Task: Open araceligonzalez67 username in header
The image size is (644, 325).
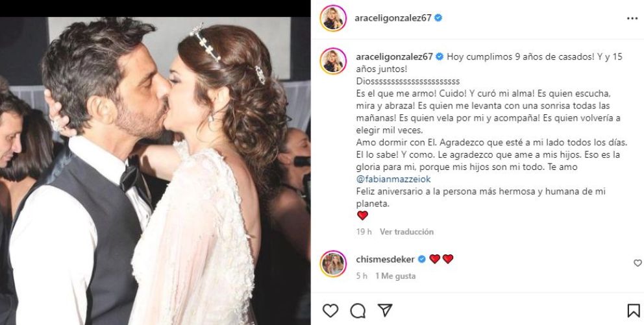Action: tap(394, 18)
